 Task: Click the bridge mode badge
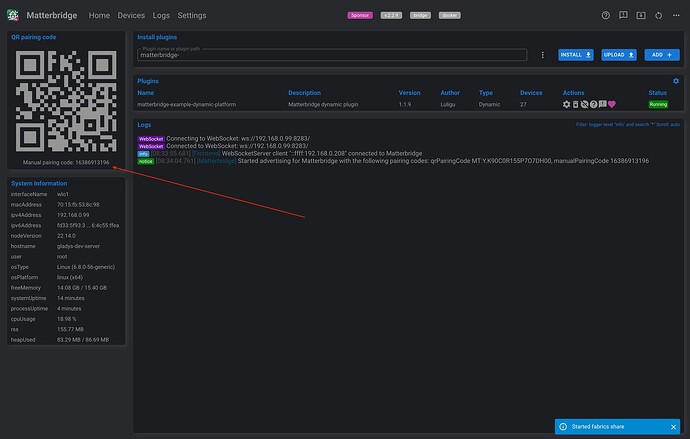click(x=420, y=15)
